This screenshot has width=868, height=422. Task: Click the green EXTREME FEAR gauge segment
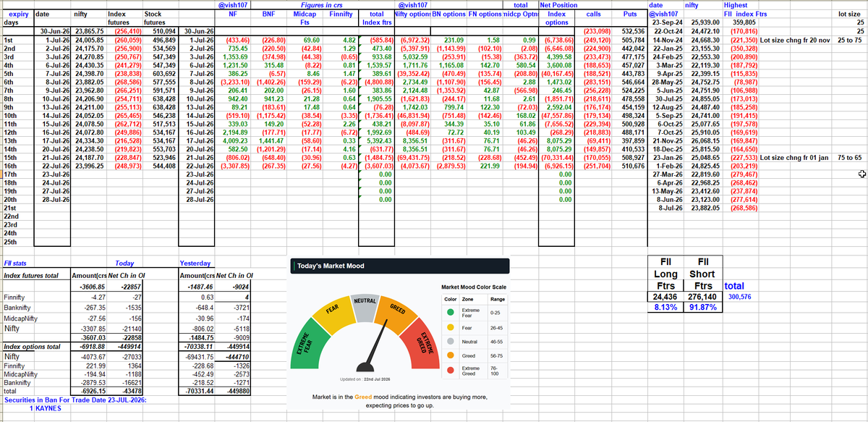pos(305,346)
